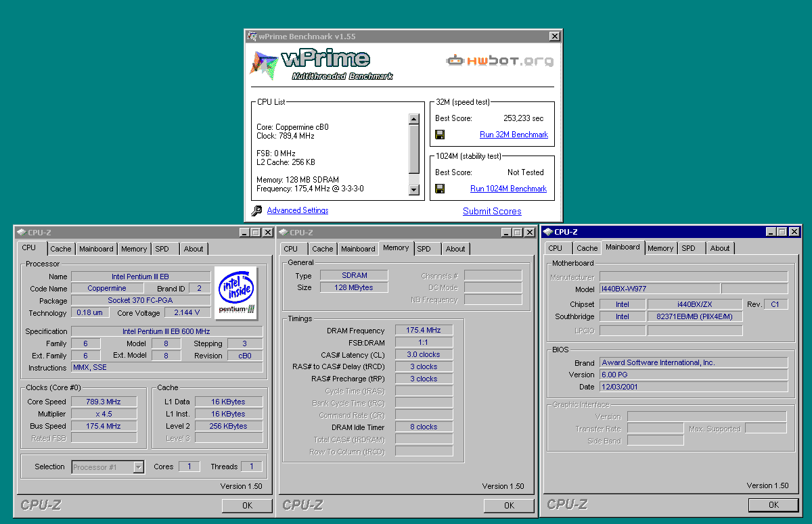Click the Model field I440BX-W977
The height and width of the screenshot is (524, 812).
tap(660, 289)
